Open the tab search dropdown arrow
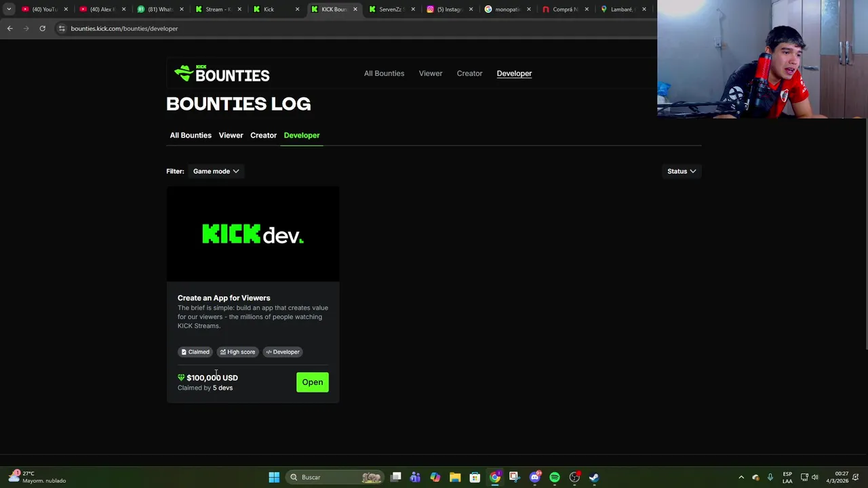 (9, 9)
